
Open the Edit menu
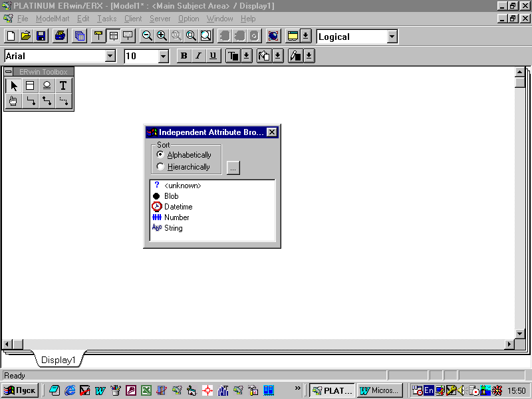tap(83, 19)
